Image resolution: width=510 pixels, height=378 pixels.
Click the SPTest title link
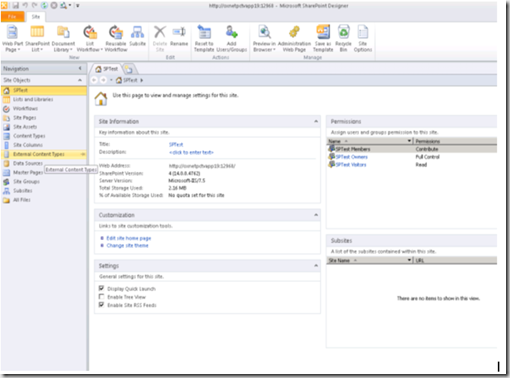(x=176, y=144)
